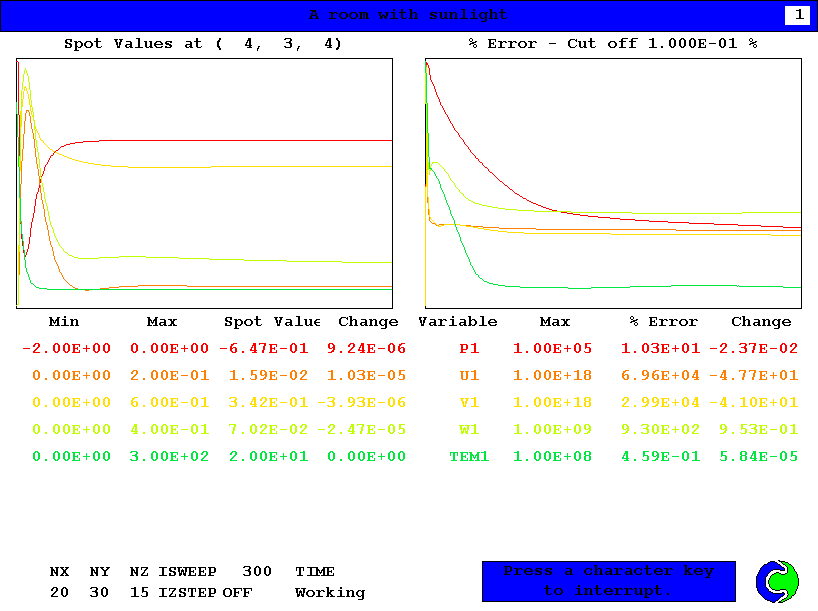Viewport: 818px width, 611px height.
Task: Click the 'Spot Values at' graph heading
Action: coord(203,44)
